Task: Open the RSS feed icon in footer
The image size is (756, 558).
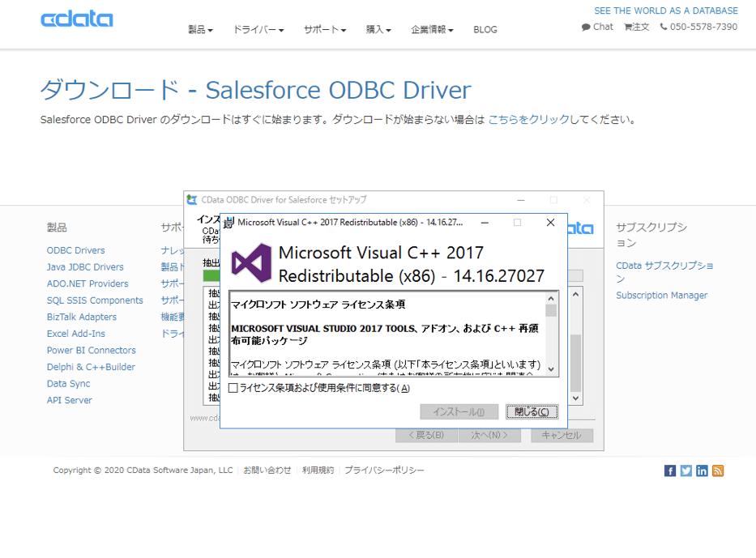Action: pos(718,471)
